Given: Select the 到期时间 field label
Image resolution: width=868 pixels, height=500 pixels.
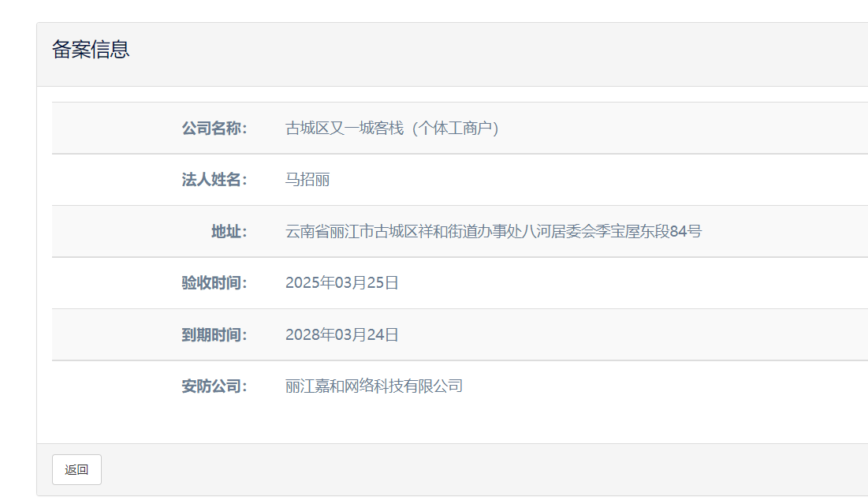Looking at the screenshot, I should tap(214, 334).
